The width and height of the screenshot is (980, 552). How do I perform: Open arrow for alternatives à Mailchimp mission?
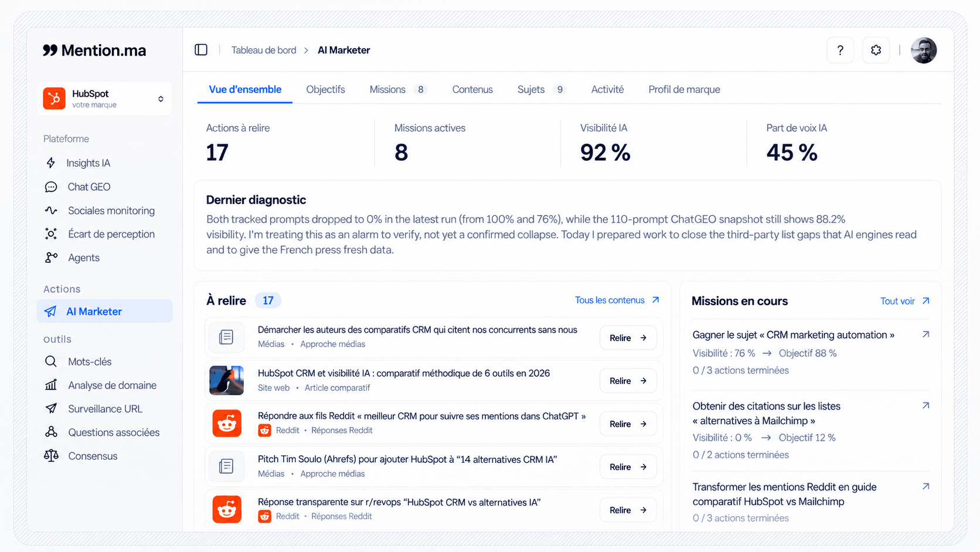click(925, 405)
